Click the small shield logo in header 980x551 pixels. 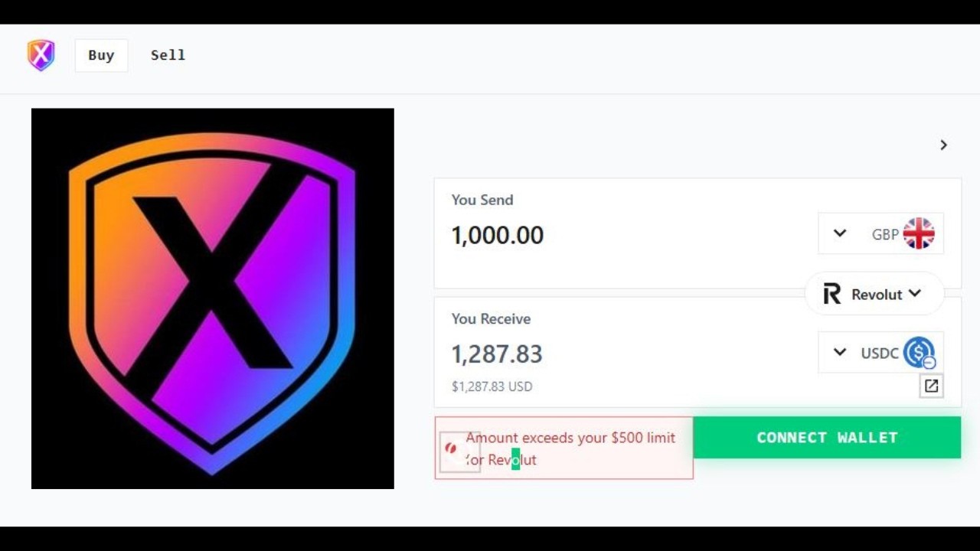pos(41,55)
